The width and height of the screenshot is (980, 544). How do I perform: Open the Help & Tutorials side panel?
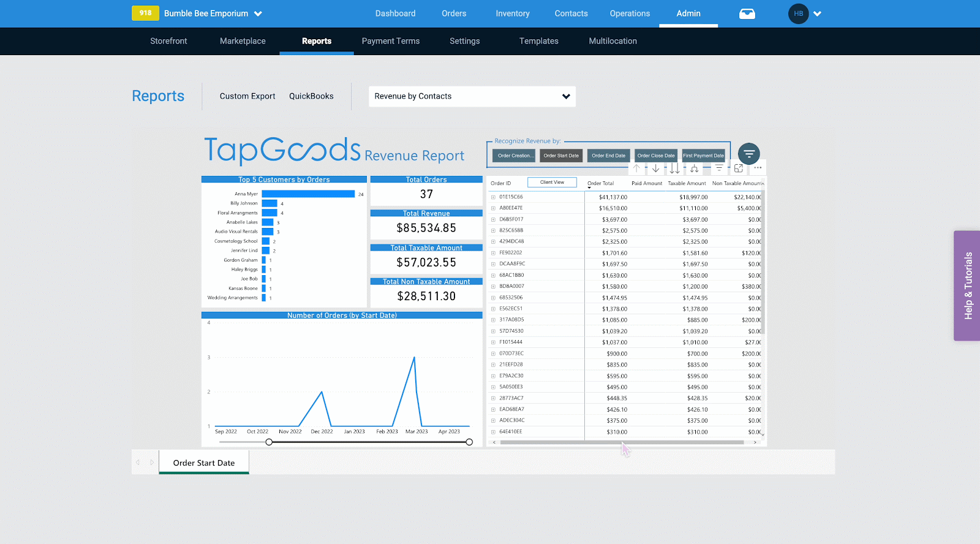point(967,285)
